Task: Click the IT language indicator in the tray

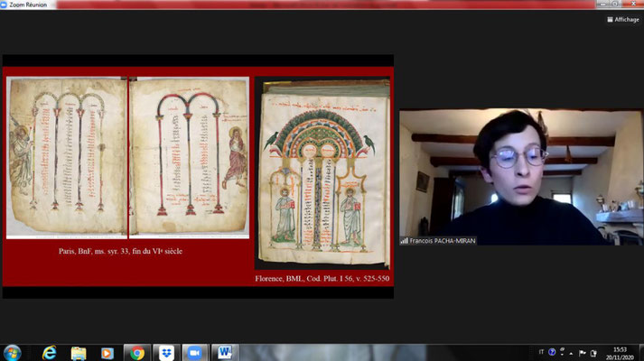Action: 541,352
